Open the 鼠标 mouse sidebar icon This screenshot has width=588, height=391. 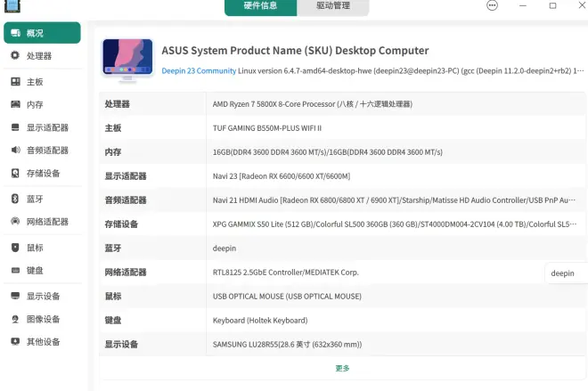click(15, 248)
